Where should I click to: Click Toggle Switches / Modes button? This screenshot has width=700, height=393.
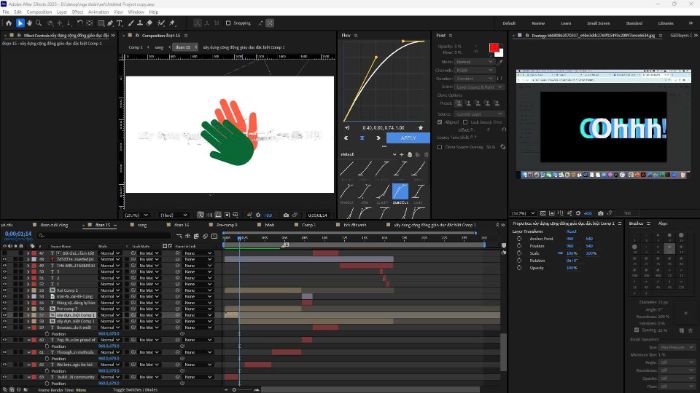(x=135, y=390)
